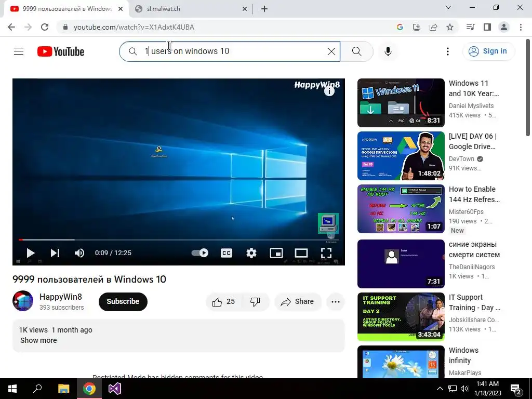Skip to the next video

pos(55,253)
